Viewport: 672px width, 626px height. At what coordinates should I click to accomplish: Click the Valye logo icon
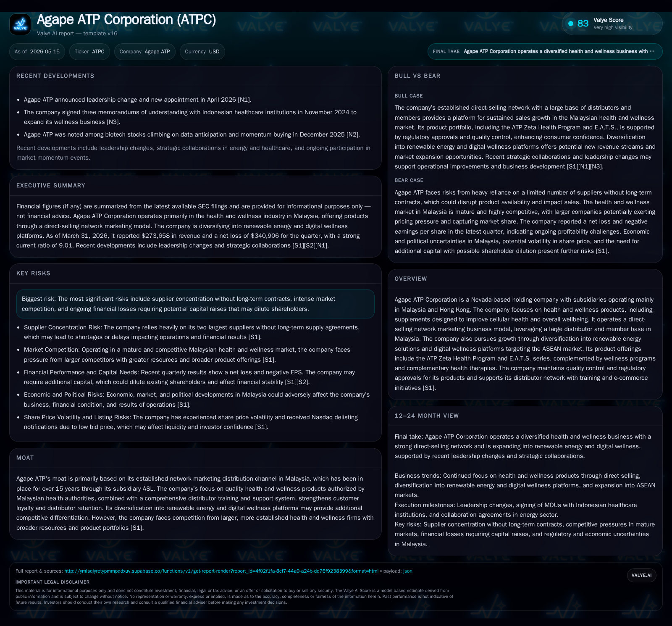click(20, 24)
